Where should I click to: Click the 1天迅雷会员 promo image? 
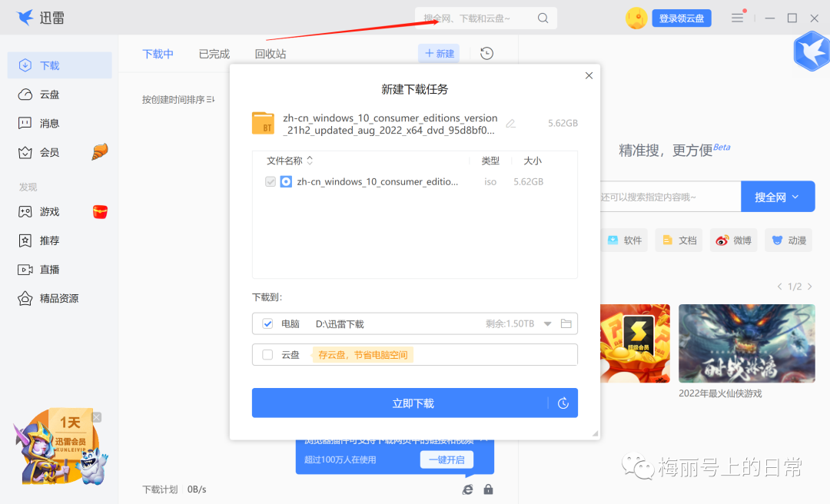coord(59,446)
